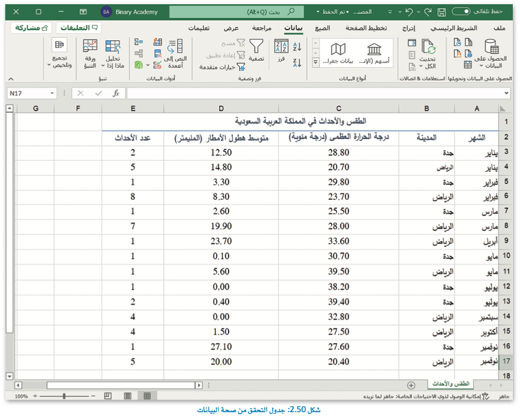Click in the search box (بحث)
520x420 pixels.
237,12
